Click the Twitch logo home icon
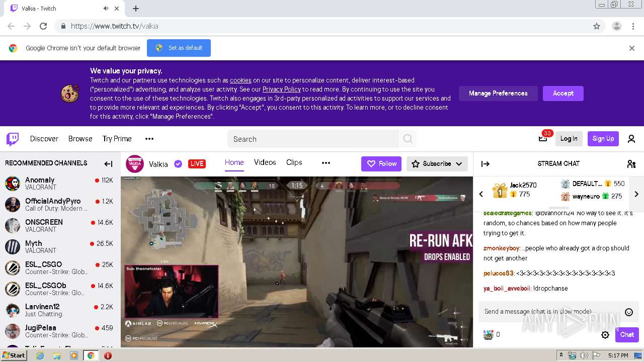644x362 pixels. [x=13, y=139]
